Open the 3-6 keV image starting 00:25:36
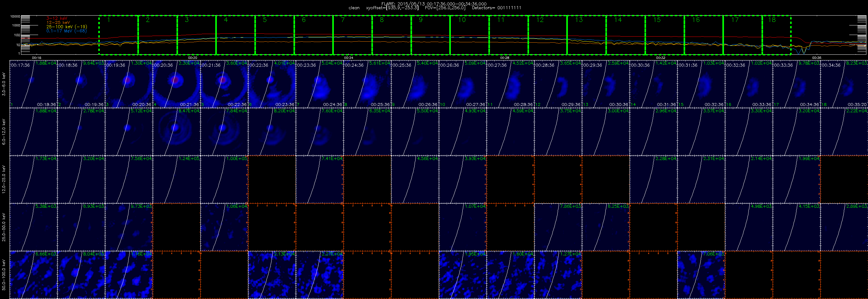Viewport: 868px width, 299px height. [x=415, y=84]
